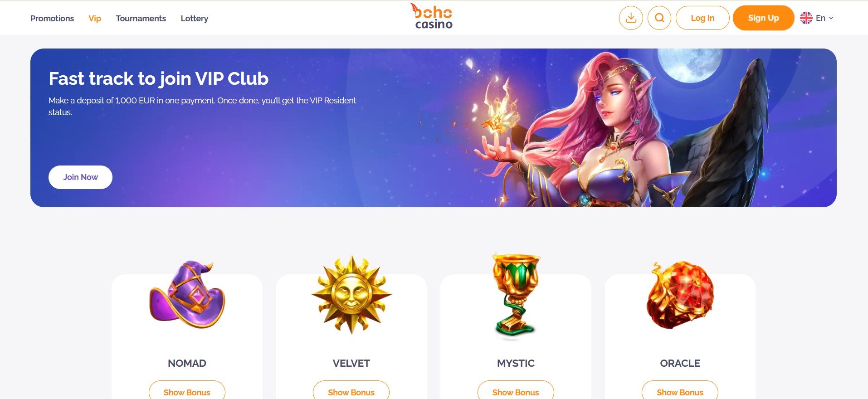Viewport: 868px width, 399px height.
Task: Click Join Now on VIP banner
Action: click(80, 177)
